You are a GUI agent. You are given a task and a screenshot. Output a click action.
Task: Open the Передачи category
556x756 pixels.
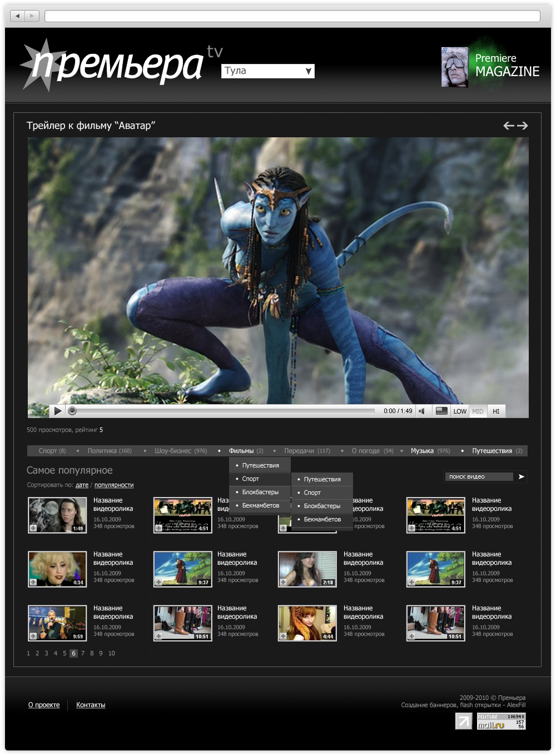pos(307,451)
